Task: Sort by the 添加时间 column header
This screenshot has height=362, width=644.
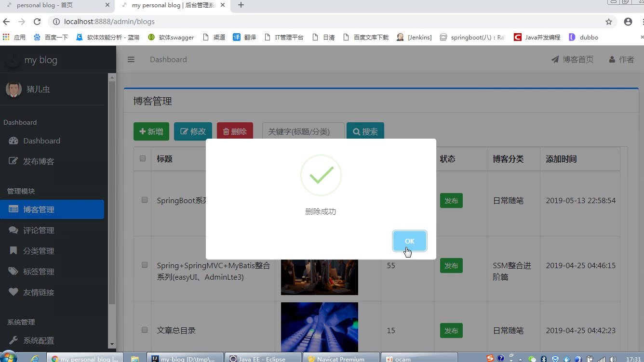Action: [x=580, y=159]
